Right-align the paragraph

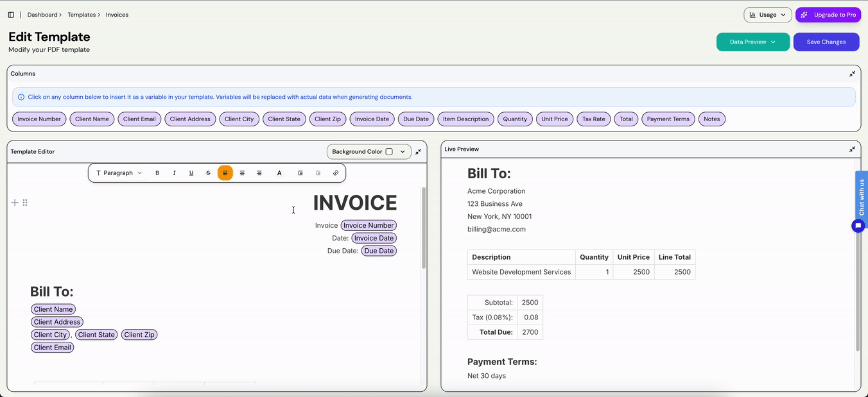259,173
